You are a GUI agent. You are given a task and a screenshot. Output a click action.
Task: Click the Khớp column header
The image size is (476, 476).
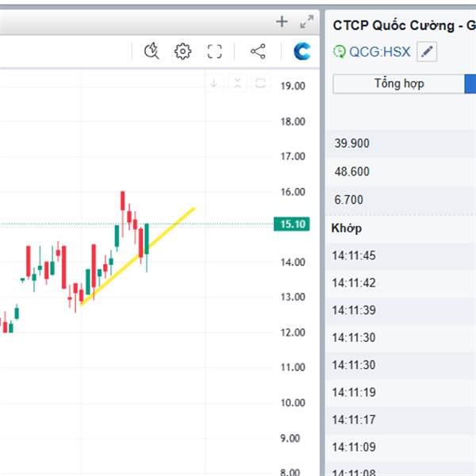pyautogui.click(x=347, y=228)
